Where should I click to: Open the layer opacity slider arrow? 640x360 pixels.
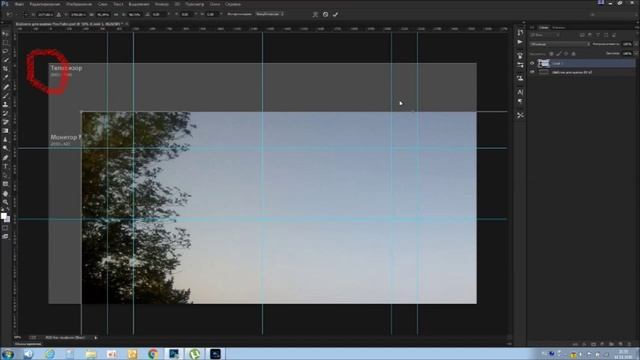(x=635, y=44)
